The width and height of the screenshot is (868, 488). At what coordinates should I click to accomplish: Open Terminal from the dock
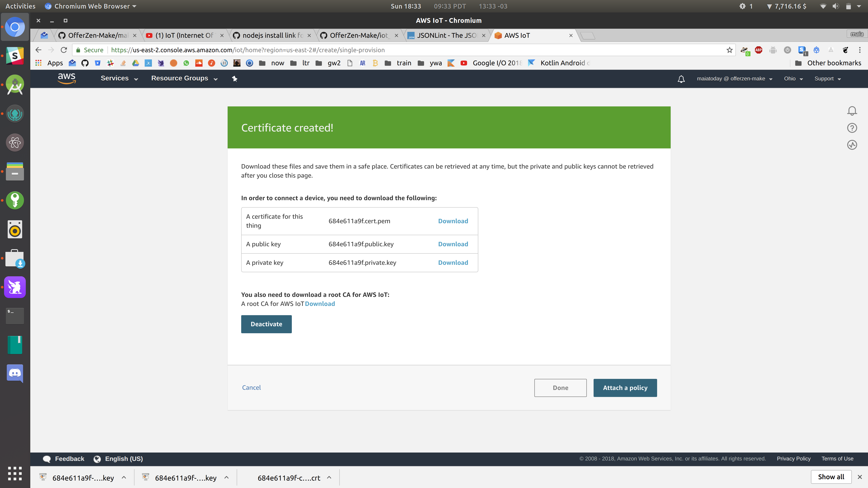pos(15,316)
